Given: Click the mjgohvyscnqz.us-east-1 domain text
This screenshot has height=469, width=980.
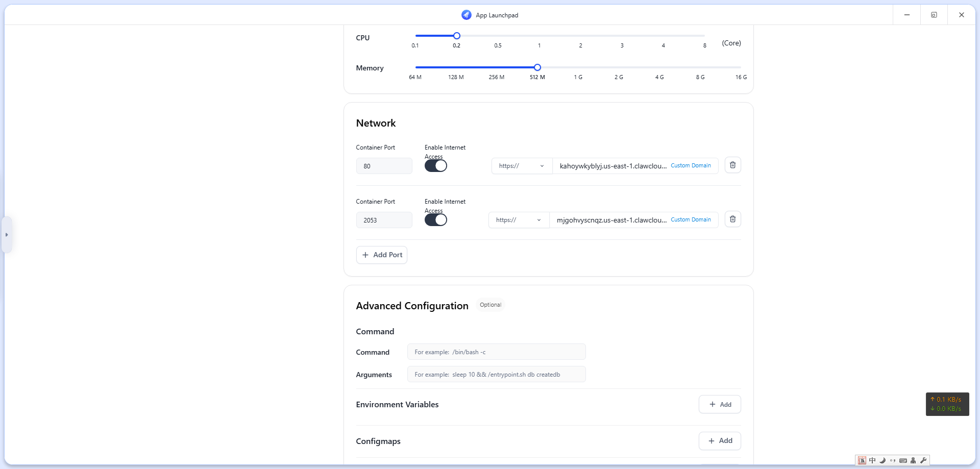Looking at the screenshot, I should (611, 220).
